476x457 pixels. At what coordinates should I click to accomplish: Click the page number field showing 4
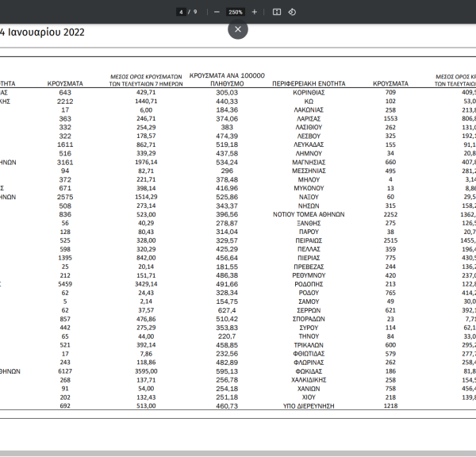coord(181,12)
